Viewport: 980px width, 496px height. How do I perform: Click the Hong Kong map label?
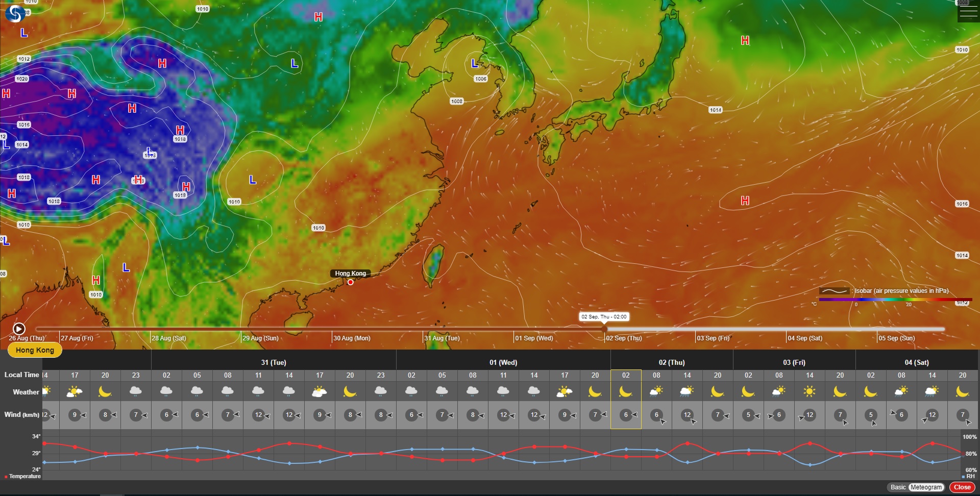[350, 274]
